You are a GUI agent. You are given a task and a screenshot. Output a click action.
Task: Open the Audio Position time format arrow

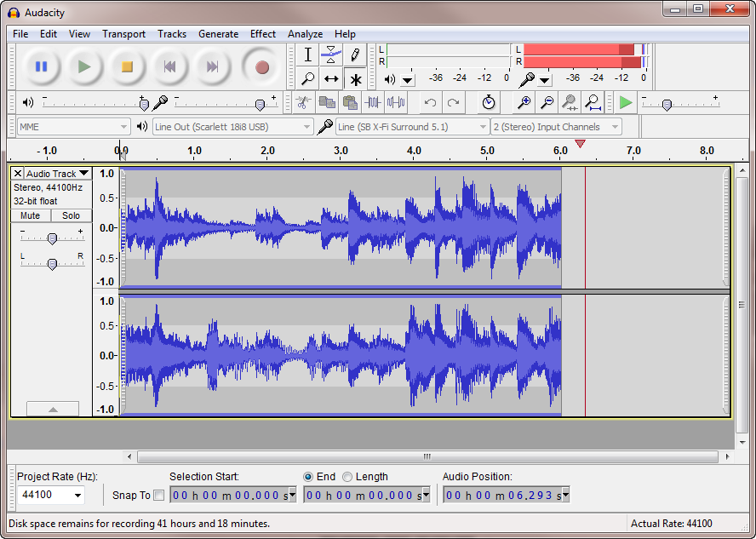[565, 495]
